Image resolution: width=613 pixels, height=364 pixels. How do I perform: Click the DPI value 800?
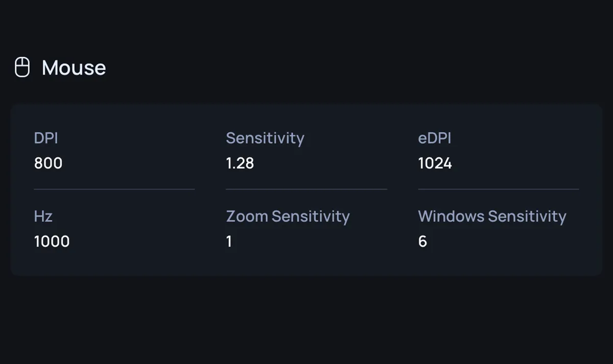click(x=48, y=163)
